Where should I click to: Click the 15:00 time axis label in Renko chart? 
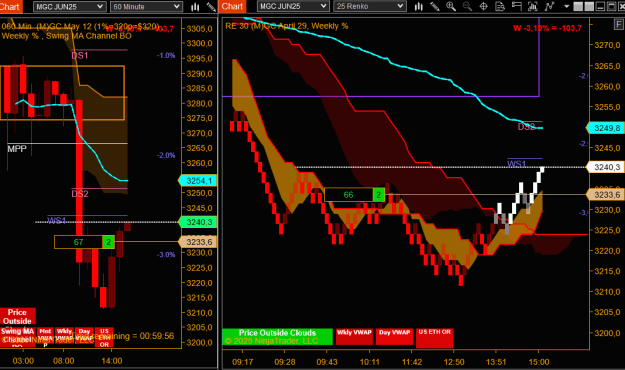539,362
